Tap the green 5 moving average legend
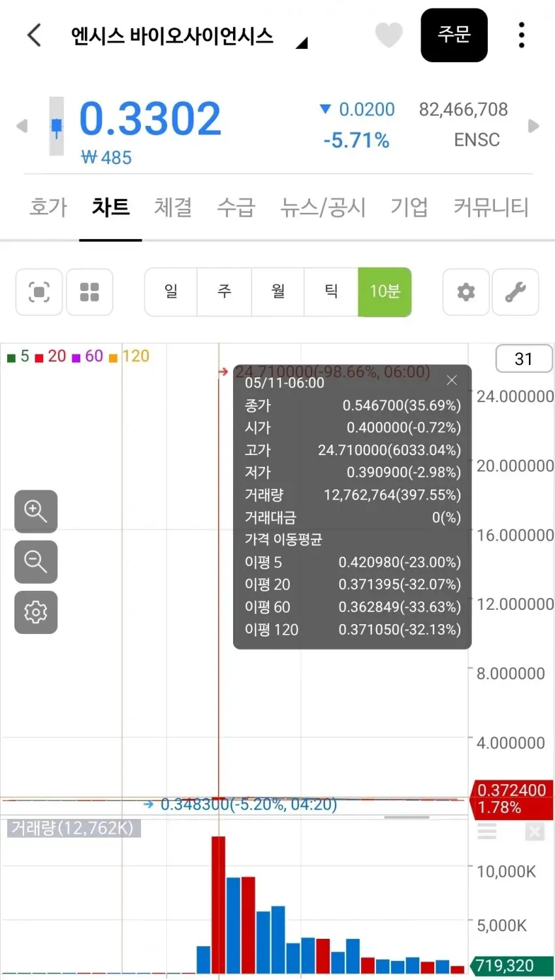Viewport: 555px width, 980px height. (x=18, y=356)
